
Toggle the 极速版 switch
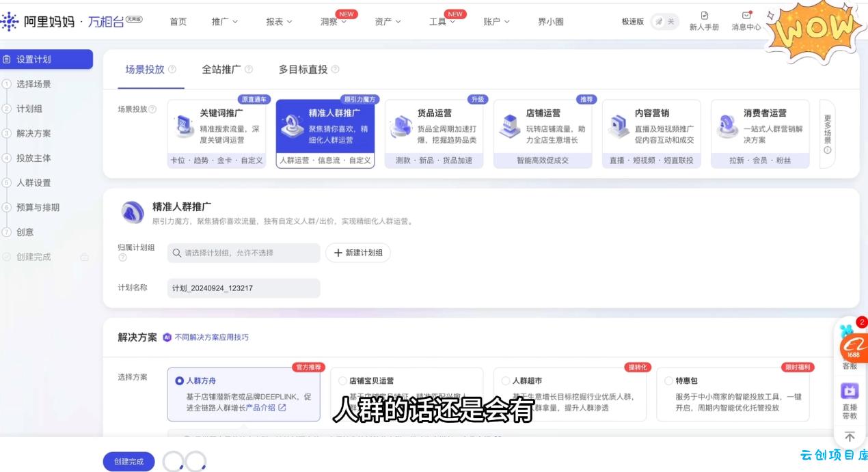(x=664, y=22)
